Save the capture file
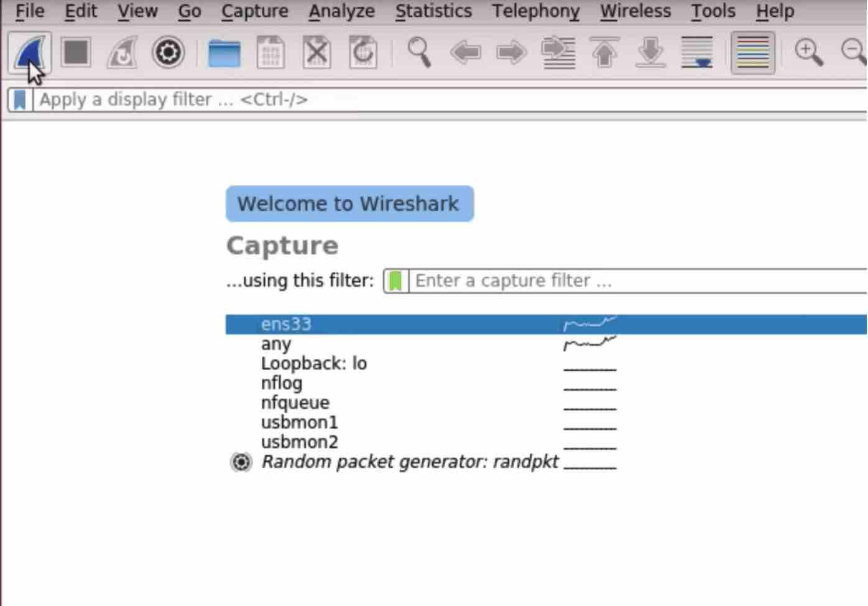Image resolution: width=868 pixels, height=606 pixels. (270, 52)
